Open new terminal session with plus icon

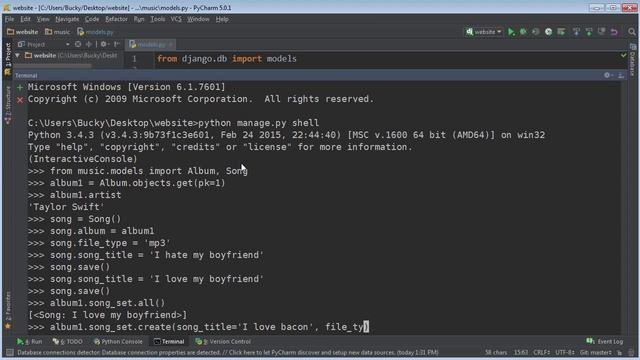[x=20, y=87]
